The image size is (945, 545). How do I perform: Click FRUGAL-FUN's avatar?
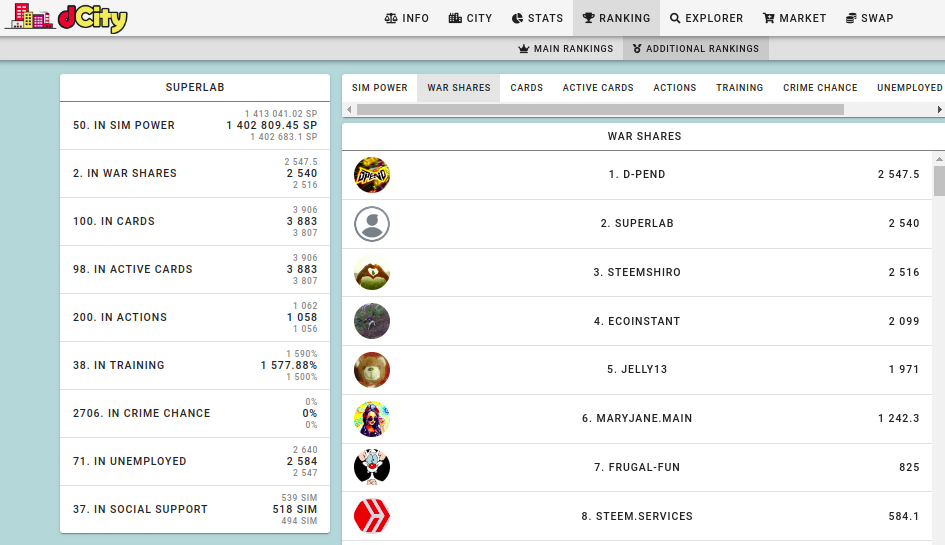coord(372,467)
